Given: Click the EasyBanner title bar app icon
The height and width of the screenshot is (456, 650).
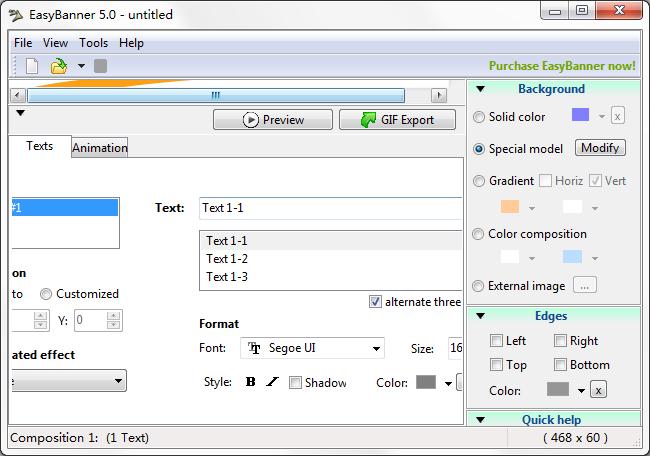Looking at the screenshot, I should click(16, 15).
